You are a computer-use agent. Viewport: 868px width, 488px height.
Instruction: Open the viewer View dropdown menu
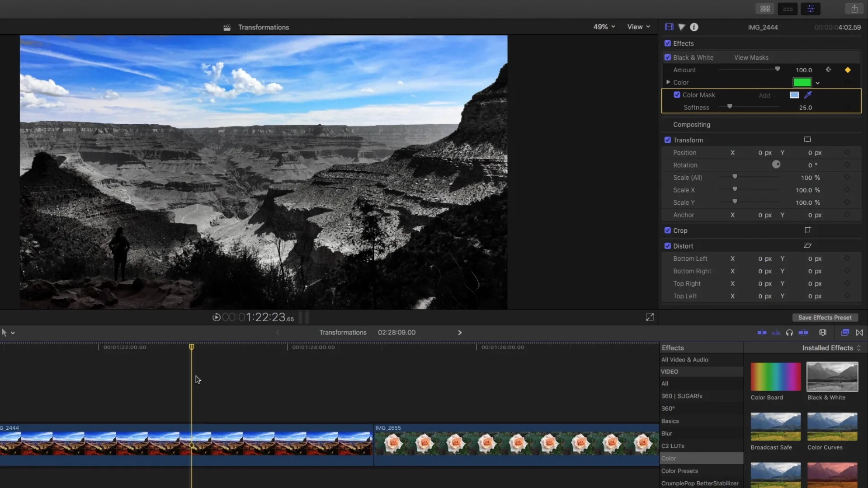tap(638, 27)
